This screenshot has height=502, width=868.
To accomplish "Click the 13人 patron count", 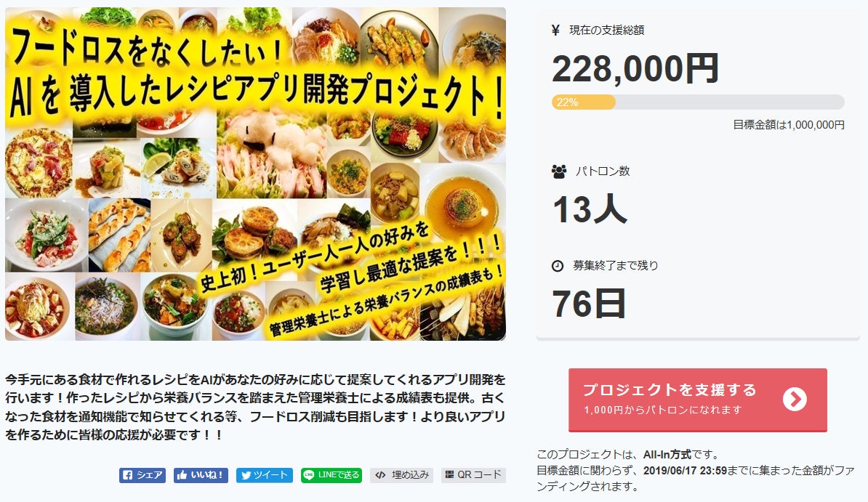I will point(590,210).
